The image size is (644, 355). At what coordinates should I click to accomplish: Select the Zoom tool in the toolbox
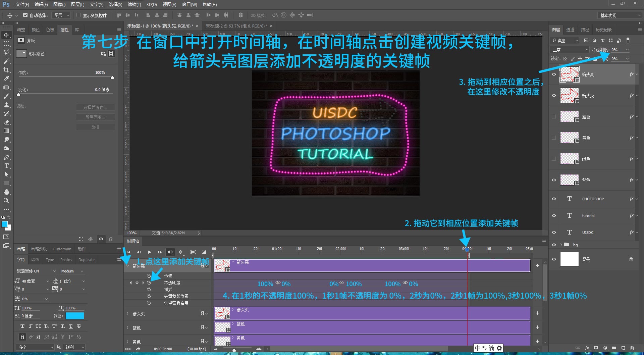(x=6, y=201)
